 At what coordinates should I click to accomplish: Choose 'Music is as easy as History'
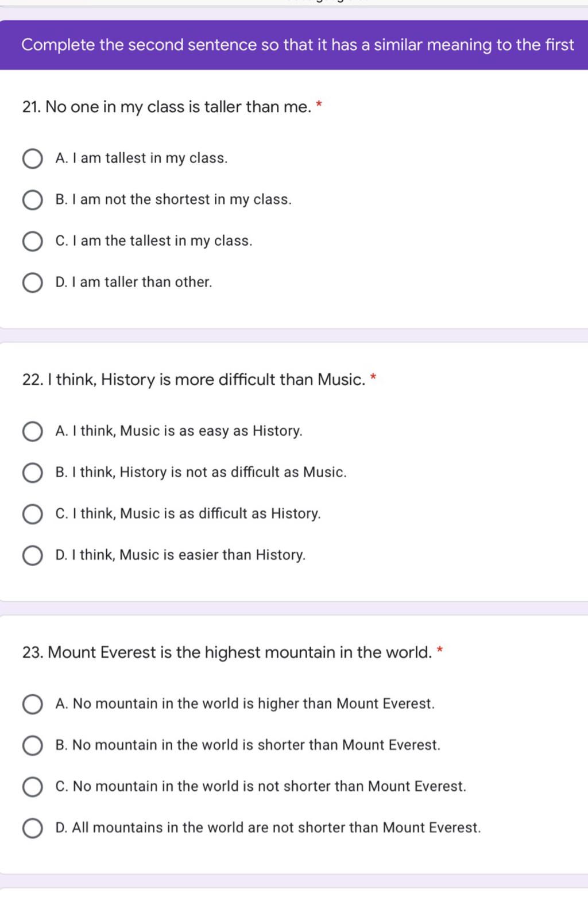[32, 431]
